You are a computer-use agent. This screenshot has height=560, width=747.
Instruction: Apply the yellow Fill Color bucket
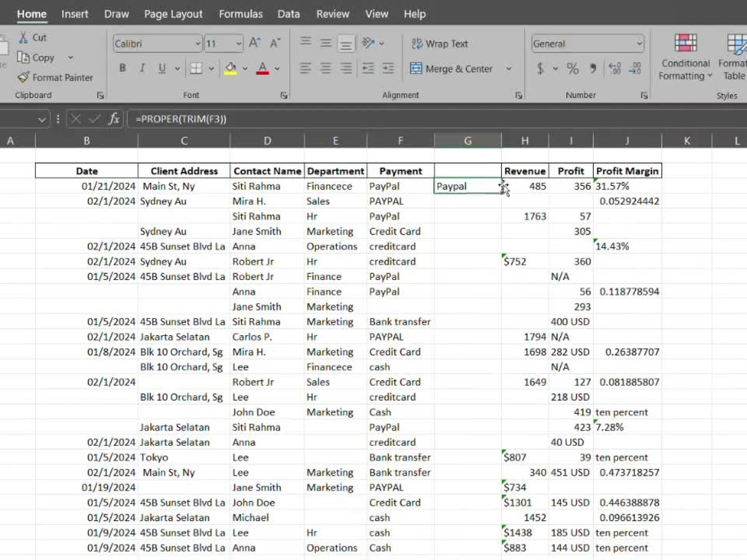(231, 69)
